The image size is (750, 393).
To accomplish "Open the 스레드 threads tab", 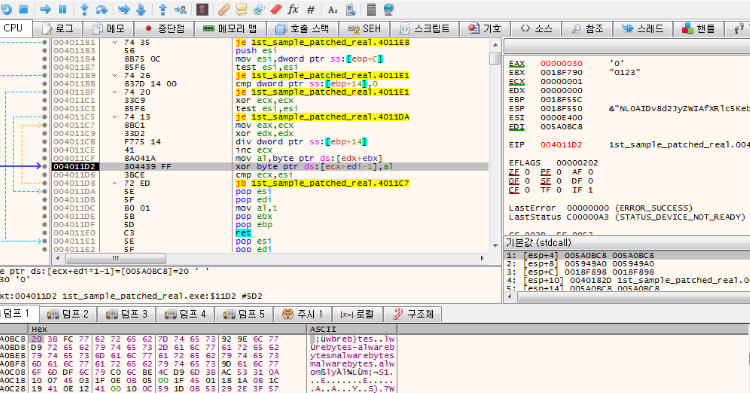I will 643,29.
